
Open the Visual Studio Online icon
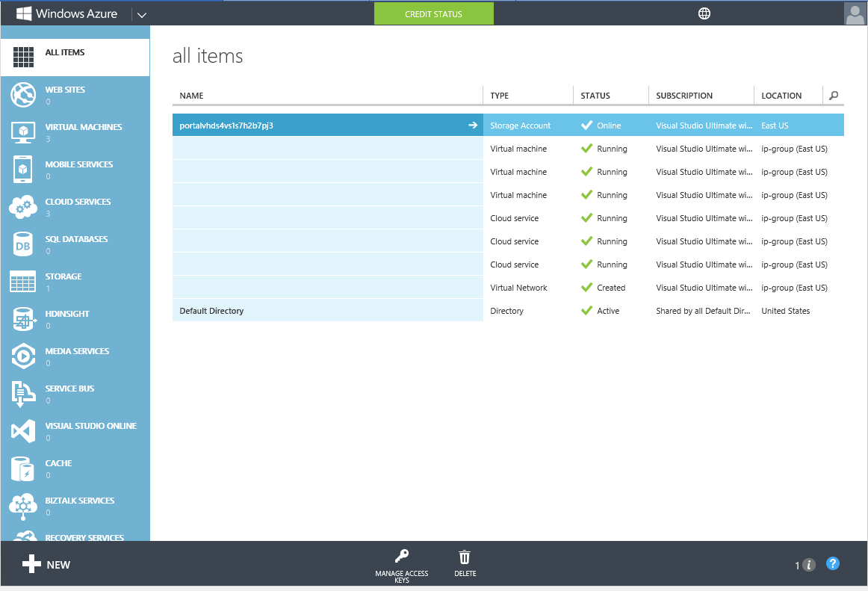click(23, 431)
